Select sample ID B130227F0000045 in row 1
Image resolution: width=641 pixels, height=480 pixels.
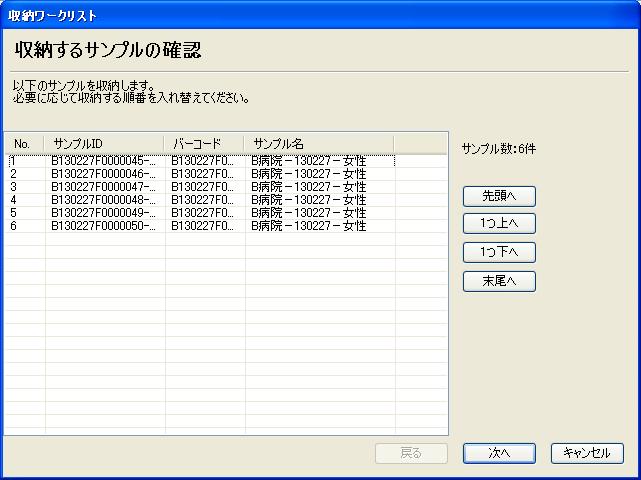pyautogui.click(x=104, y=161)
